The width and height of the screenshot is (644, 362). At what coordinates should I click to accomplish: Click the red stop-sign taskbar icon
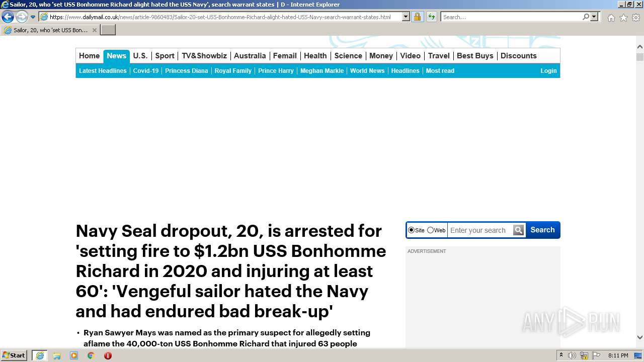tap(108, 355)
